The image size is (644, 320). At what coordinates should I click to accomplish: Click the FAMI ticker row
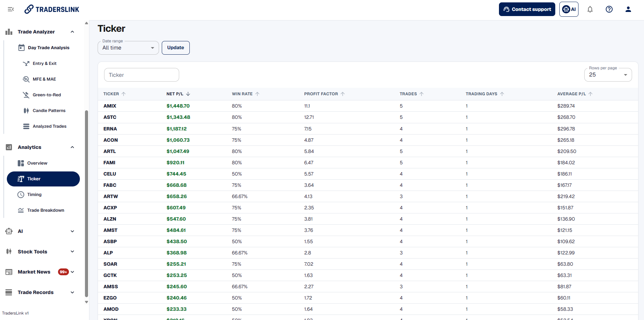[368, 163]
